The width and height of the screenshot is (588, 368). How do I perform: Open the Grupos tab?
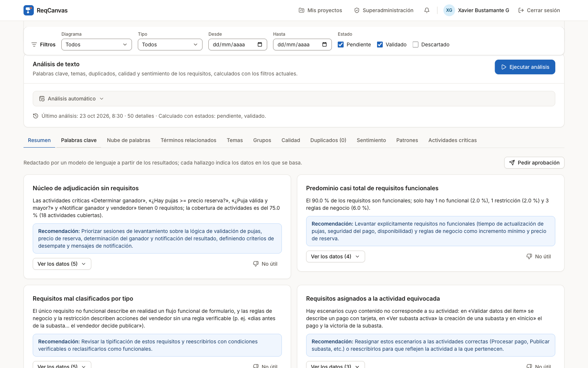(262, 140)
